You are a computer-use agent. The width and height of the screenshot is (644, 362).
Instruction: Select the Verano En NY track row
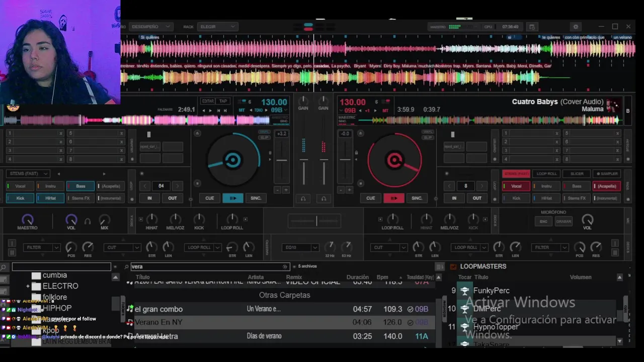point(280,322)
